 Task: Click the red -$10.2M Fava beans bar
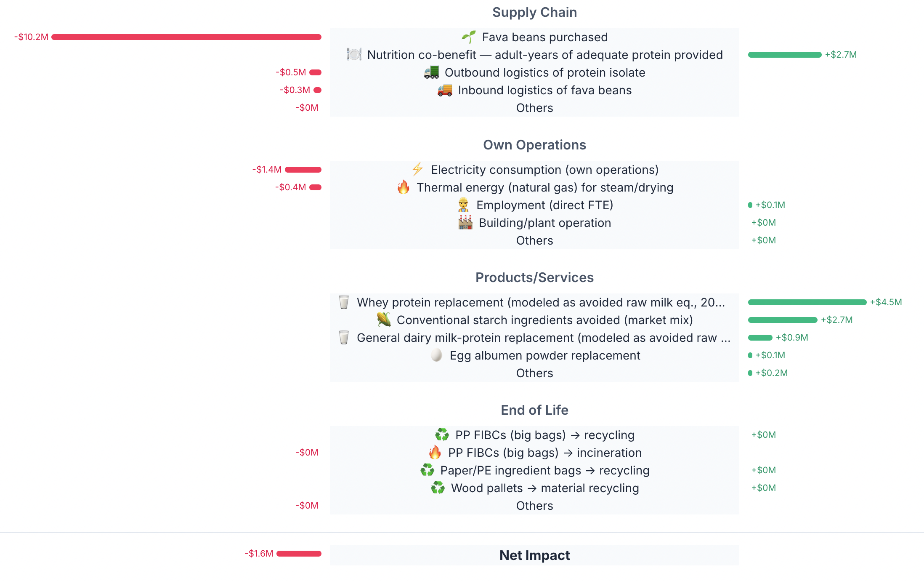(x=186, y=37)
